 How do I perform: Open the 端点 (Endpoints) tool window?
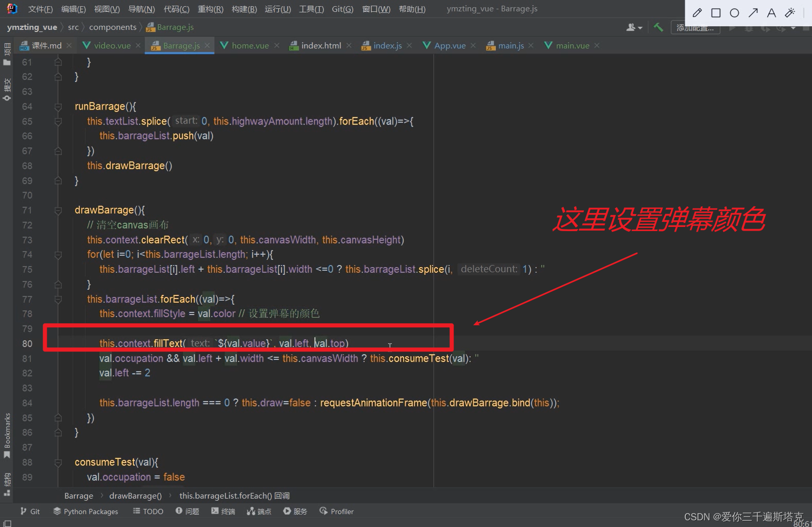tap(259, 511)
